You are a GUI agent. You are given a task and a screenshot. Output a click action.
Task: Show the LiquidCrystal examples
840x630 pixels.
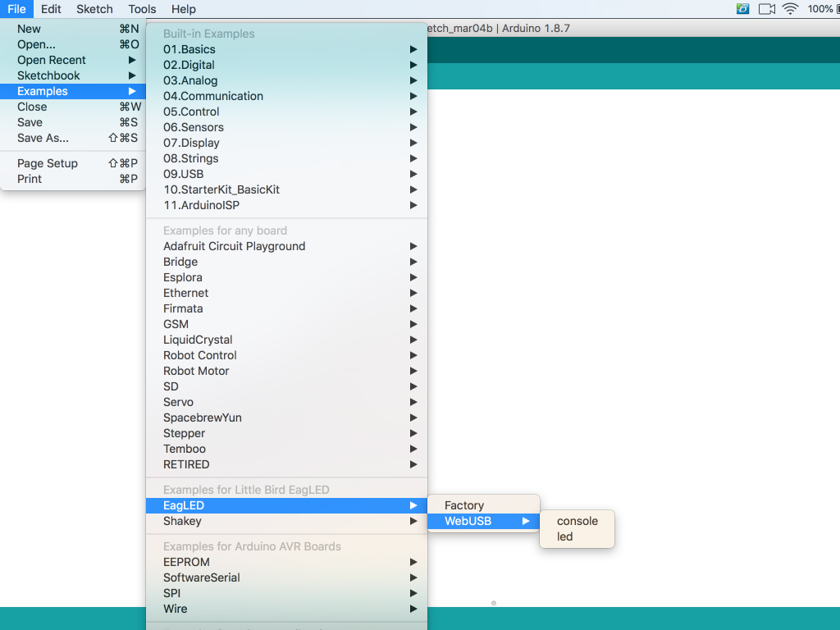(286, 339)
